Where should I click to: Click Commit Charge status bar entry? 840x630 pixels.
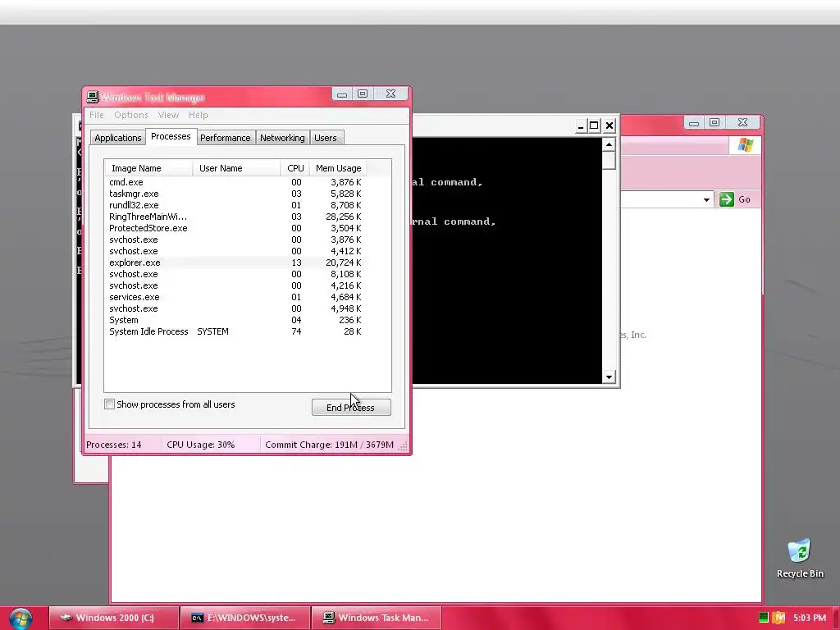coord(330,445)
